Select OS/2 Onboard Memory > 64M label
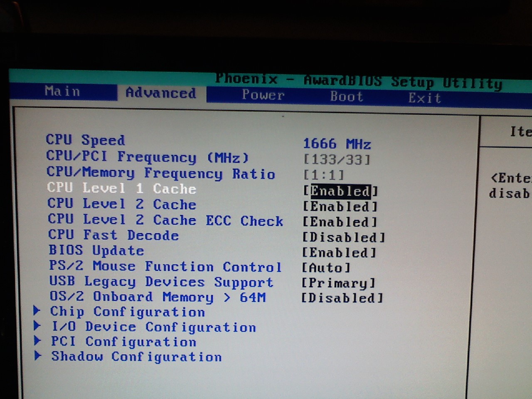The width and height of the screenshot is (532, 399). [158, 297]
